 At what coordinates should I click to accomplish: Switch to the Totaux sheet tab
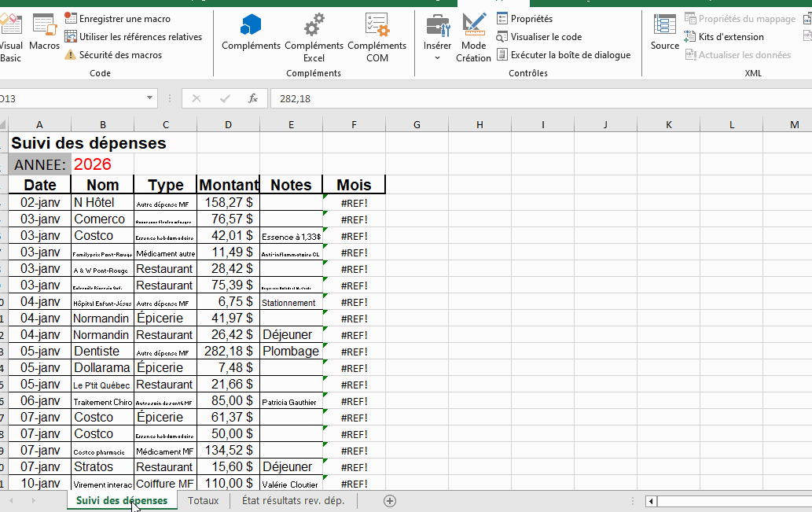(203, 500)
